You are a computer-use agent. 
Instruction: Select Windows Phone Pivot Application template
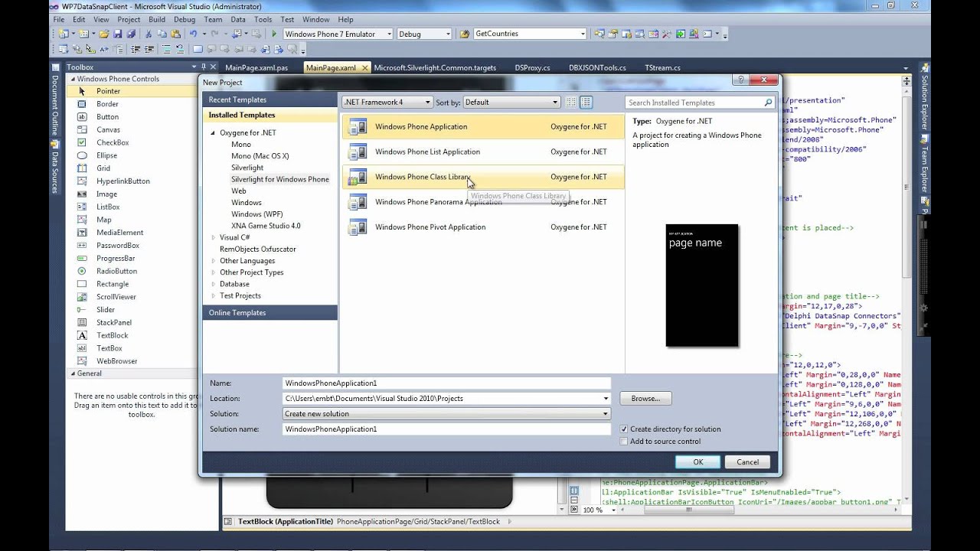(483, 227)
